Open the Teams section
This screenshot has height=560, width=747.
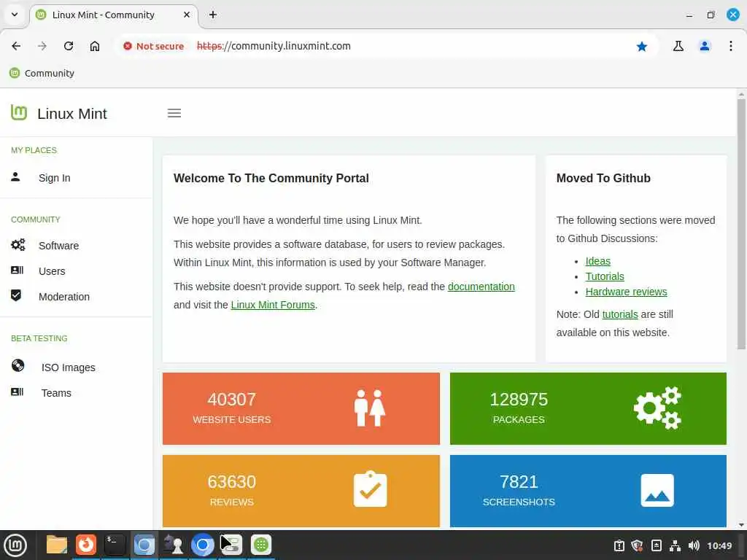56,393
